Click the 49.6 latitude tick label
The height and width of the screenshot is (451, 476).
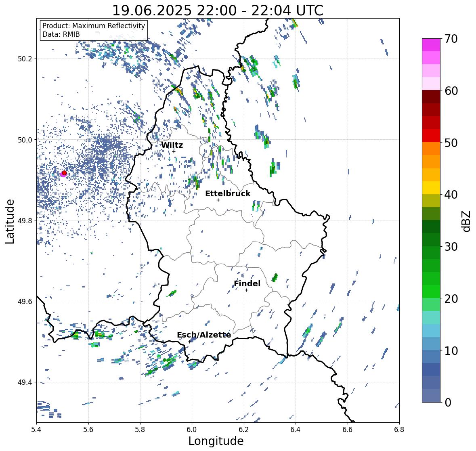tap(25, 301)
